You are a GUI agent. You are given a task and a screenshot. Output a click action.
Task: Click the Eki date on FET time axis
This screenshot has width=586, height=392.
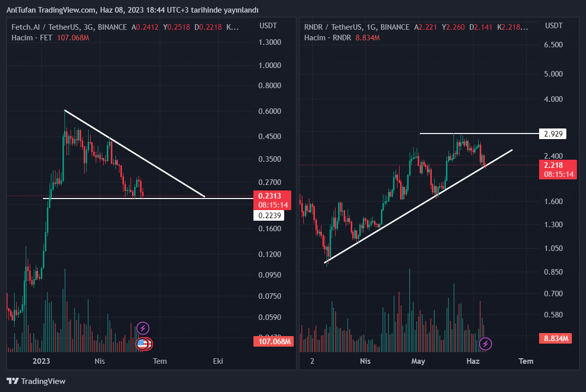pos(218,361)
